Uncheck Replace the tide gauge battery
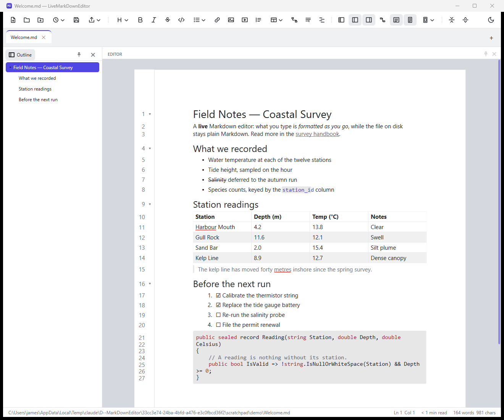Screen dimensions: 504x420 tap(218, 305)
